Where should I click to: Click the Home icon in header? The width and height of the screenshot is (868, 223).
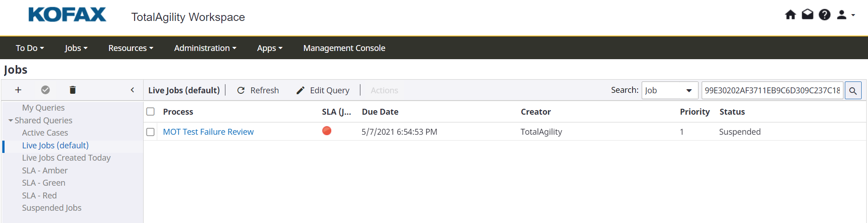pyautogui.click(x=790, y=15)
